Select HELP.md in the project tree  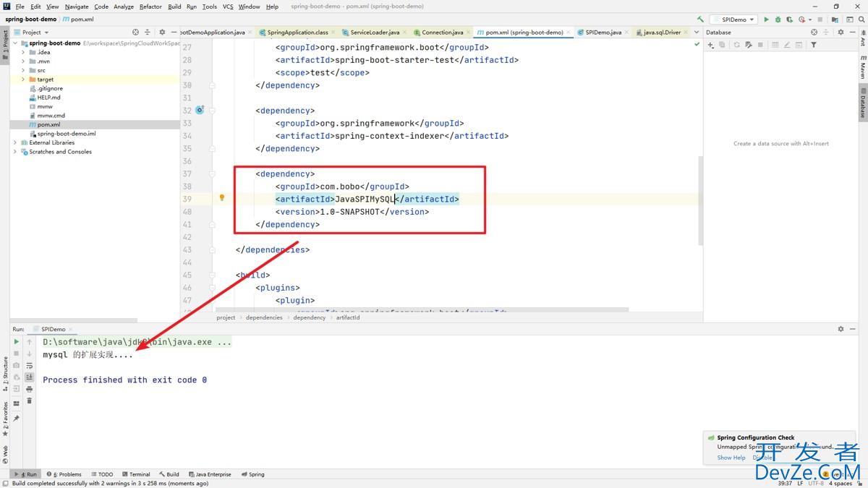pyautogui.click(x=48, y=98)
